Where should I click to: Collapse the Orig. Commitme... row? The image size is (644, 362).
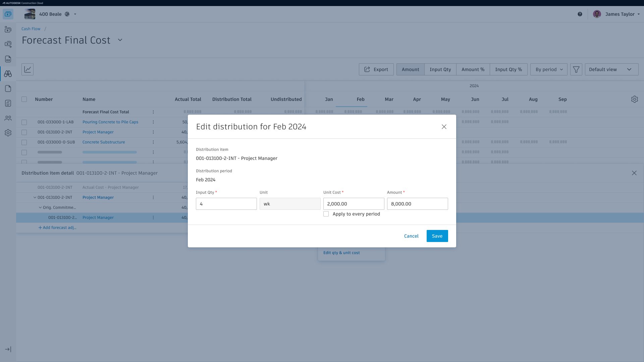pos(40,207)
